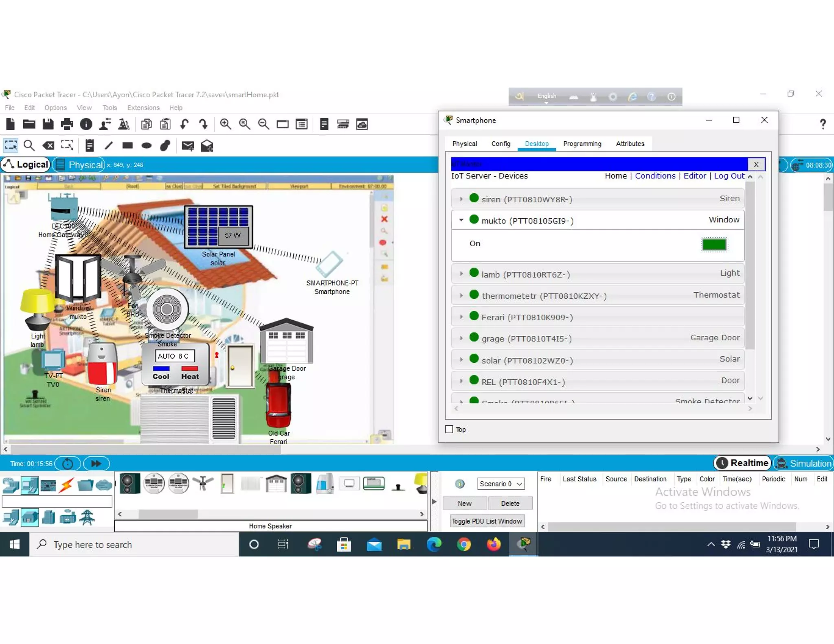Viewport: 834px width, 644px height.
Task: Click the green On status swatch for mukto
Action: coord(714,245)
